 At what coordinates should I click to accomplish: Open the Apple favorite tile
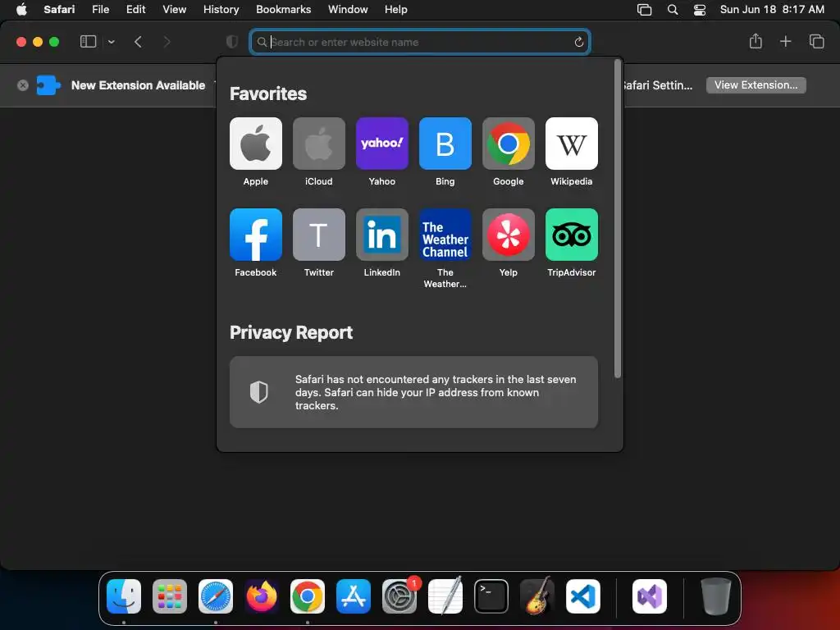(x=256, y=144)
